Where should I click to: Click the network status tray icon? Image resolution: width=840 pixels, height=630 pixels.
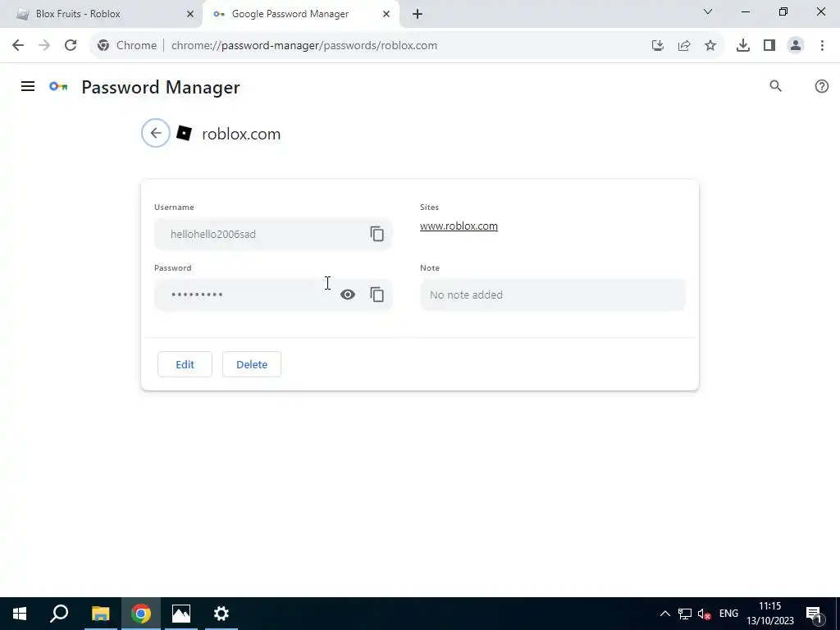[685, 614]
